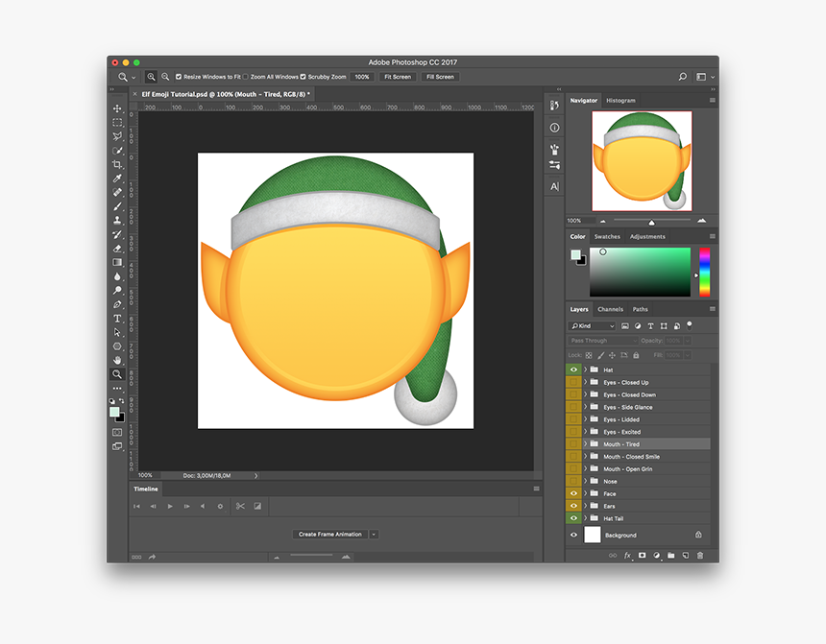Select the Move tool
This screenshot has height=644, width=826.
click(x=117, y=108)
